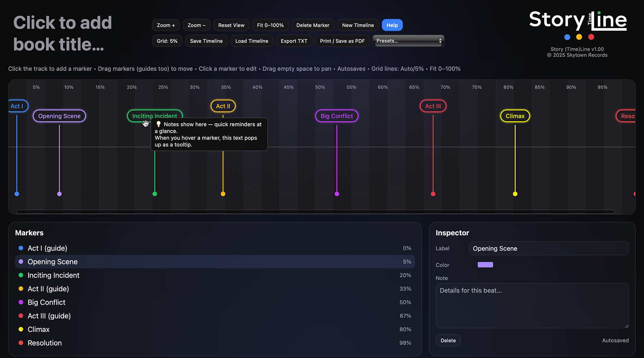
Task: Click the green dot beside Inciting Incident in list
Action: click(21, 275)
